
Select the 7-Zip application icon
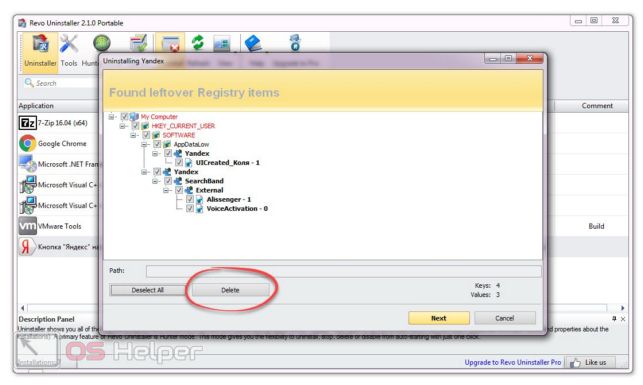click(27, 123)
